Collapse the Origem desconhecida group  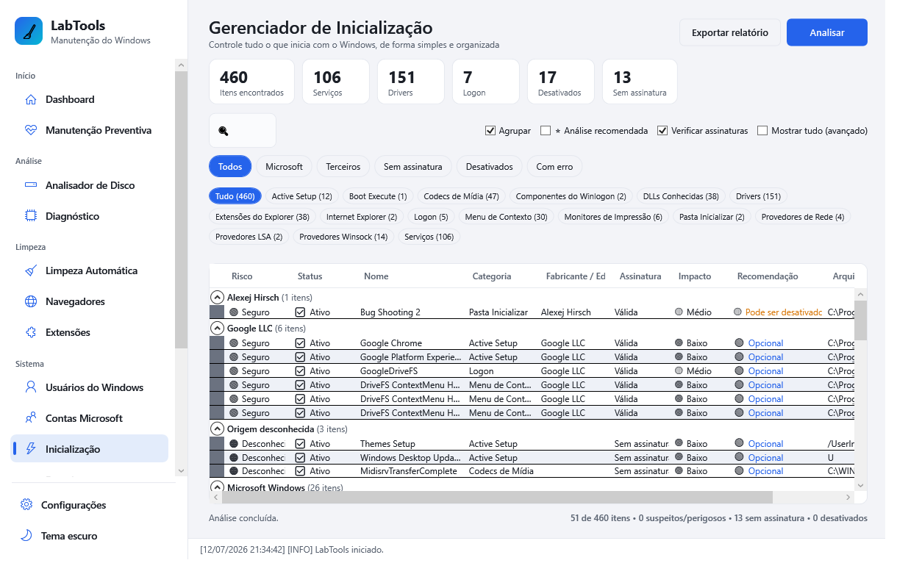tap(217, 429)
